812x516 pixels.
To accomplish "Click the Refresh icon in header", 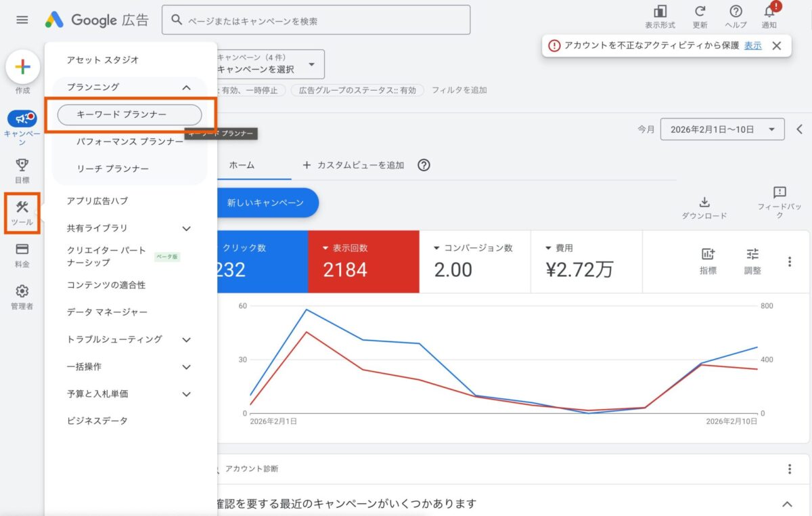I will pyautogui.click(x=700, y=12).
